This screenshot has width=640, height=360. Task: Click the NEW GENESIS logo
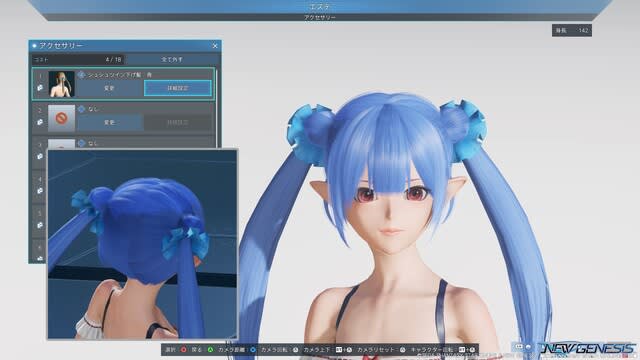tap(588, 348)
